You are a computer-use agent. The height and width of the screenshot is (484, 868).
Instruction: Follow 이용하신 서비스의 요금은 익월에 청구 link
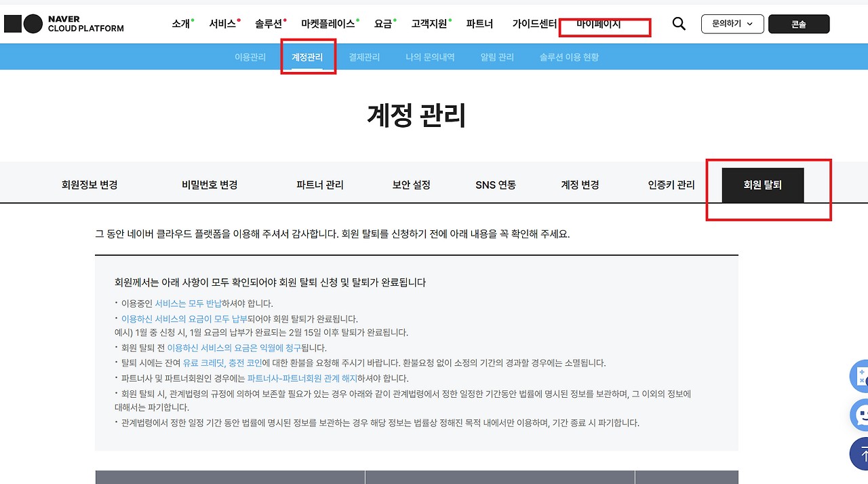coord(233,348)
